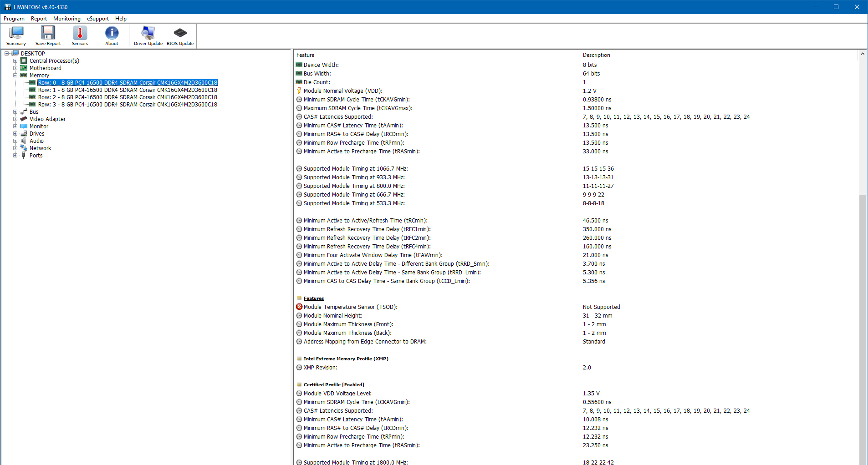Click the Monitor tree icon

(x=24, y=126)
